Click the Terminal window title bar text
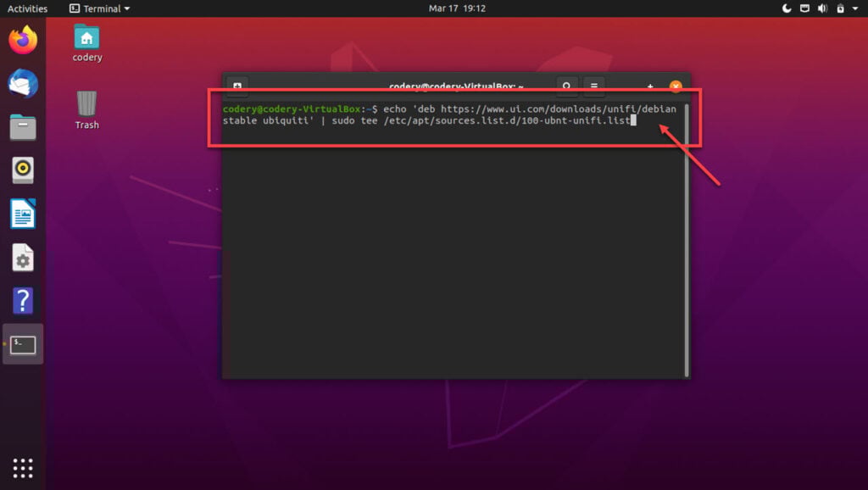Viewport: 868px width, 490px height. pyautogui.click(x=456, y=86)
